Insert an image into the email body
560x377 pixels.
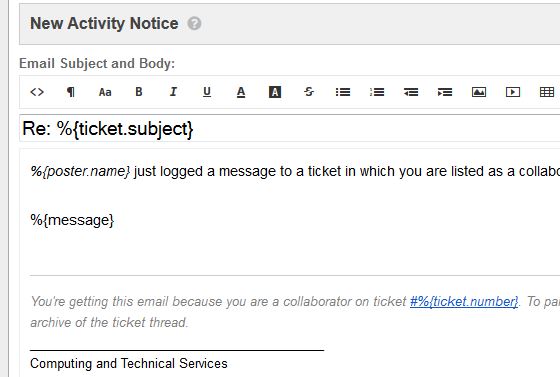(x=479, y=92)
